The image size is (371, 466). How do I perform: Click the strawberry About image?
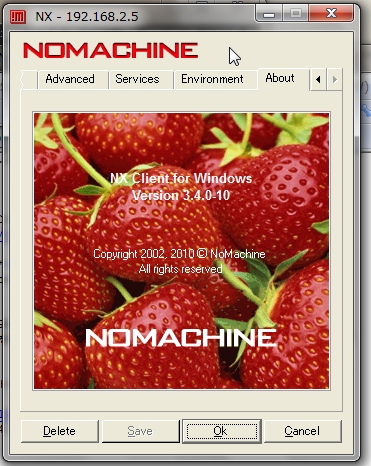(x=181, y=251)
